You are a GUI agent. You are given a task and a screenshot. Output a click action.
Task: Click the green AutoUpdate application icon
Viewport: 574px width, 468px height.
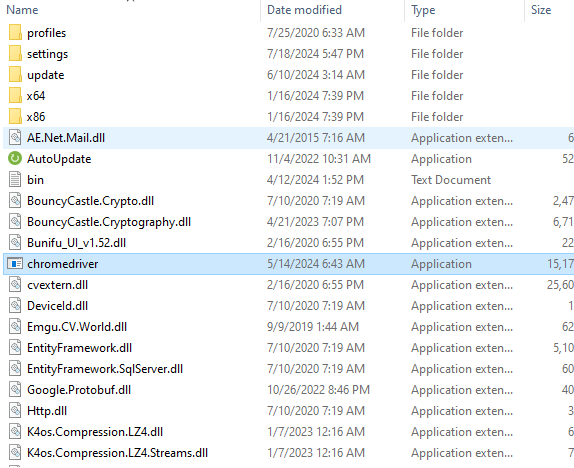click(15, 159)
